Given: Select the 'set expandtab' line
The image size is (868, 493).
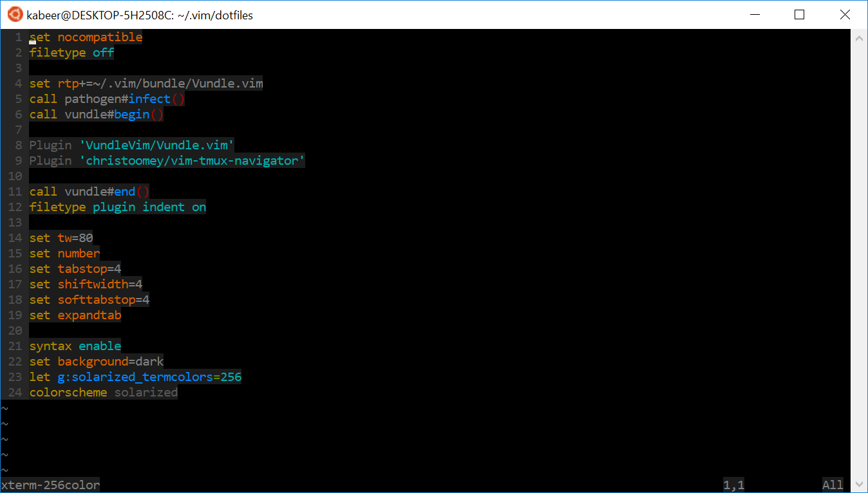Looking at the screenshot, I should 75,315.
